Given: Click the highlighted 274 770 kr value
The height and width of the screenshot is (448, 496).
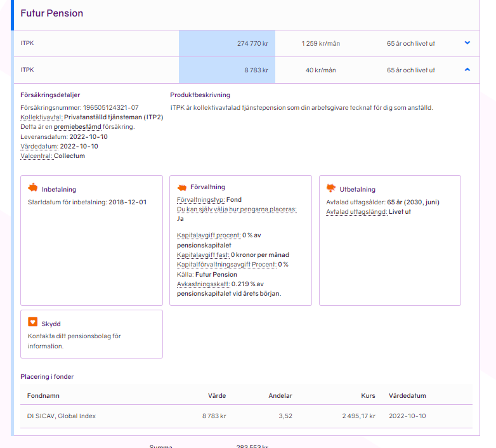Looking at the screenshot, I should click(252, 43).
